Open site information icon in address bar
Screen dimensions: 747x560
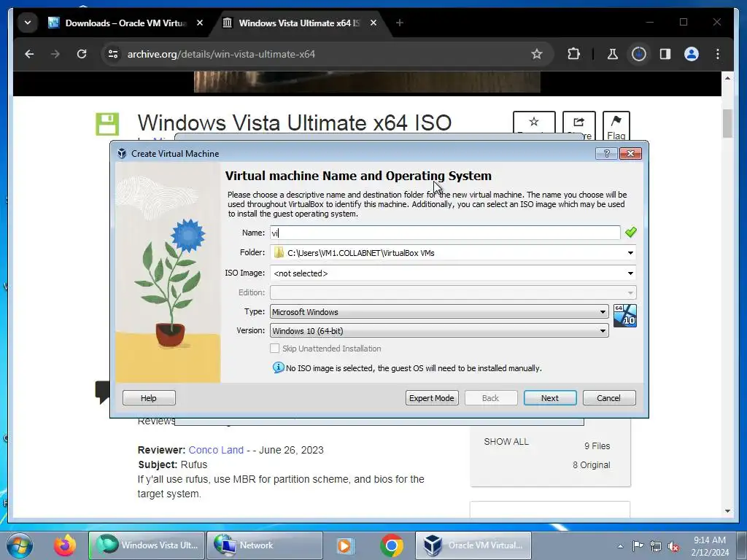[113, 54]
